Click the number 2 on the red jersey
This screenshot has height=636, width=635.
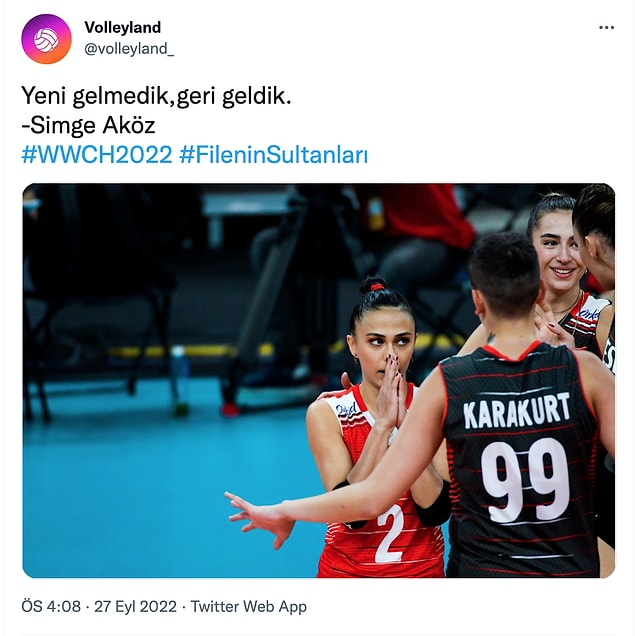click(390, 534)
